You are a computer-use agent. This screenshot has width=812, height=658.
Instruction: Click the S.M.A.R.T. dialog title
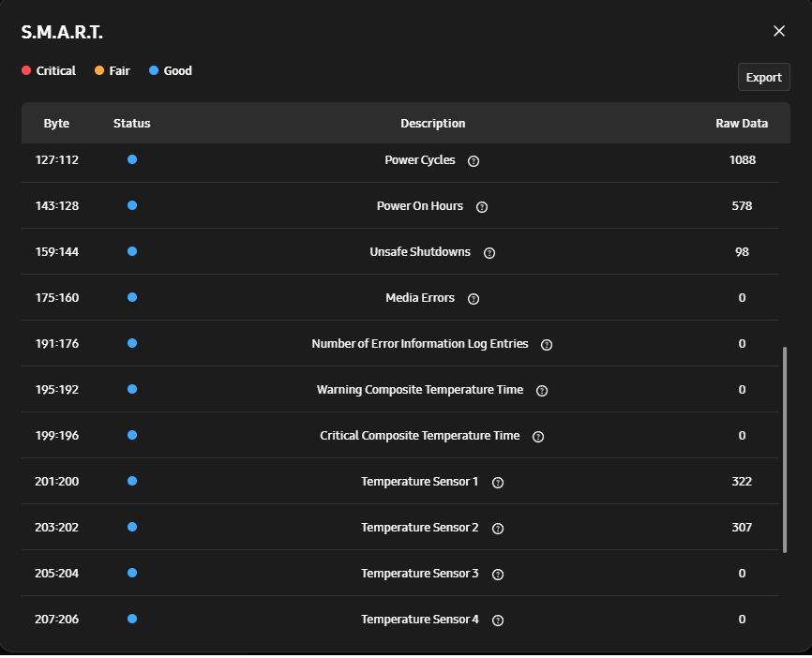coord(62,32)
